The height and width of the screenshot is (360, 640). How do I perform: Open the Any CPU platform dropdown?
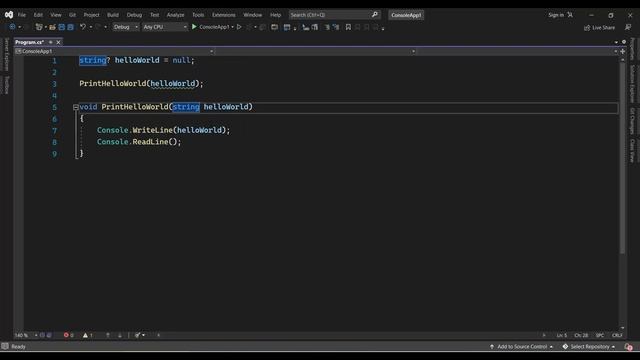pos(165,27)
